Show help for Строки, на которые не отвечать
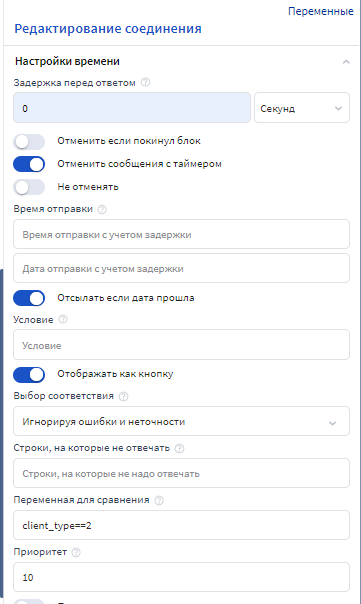361x604 pixels. tap(179, 448)
